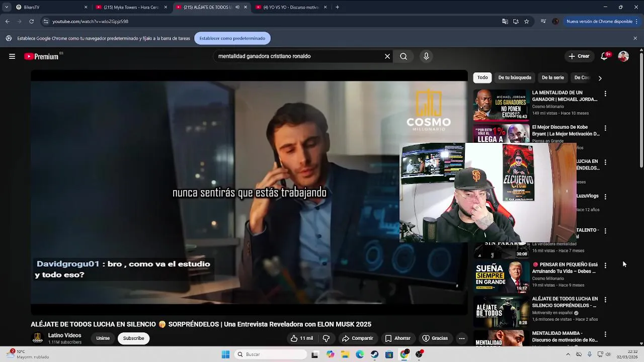644x362 pixels.
Task: Run search with the magnifier button
Action: 404,56
